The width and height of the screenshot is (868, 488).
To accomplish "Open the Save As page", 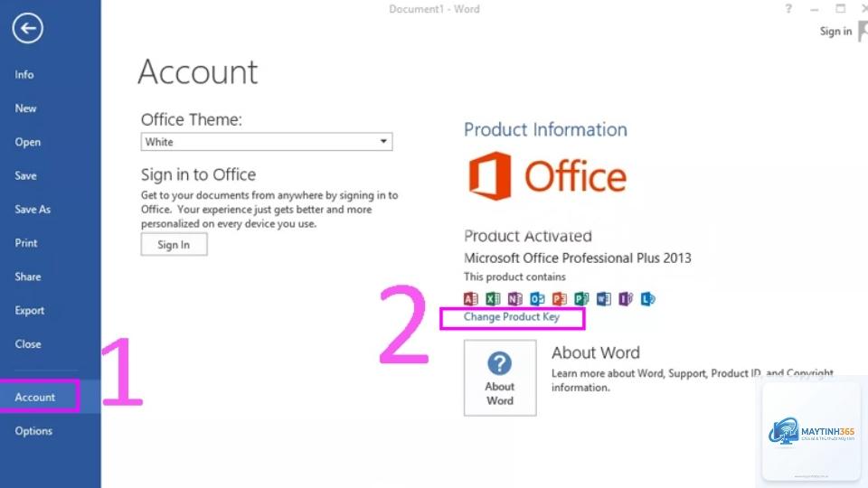I will click(x=33, y=209).
